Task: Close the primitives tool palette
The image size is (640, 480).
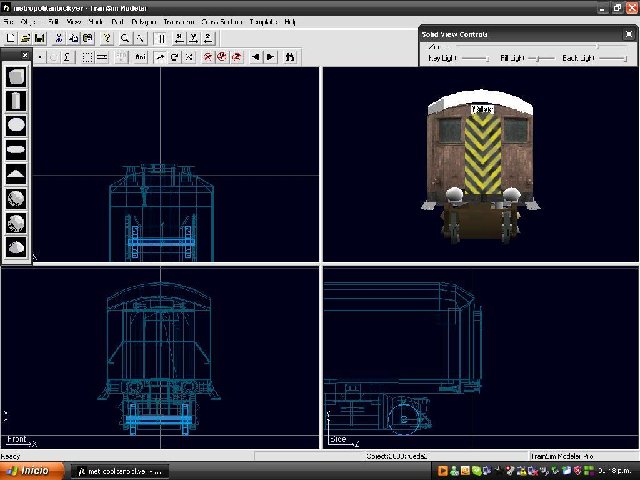Action: pyautogui.click(x=25, y=55)
